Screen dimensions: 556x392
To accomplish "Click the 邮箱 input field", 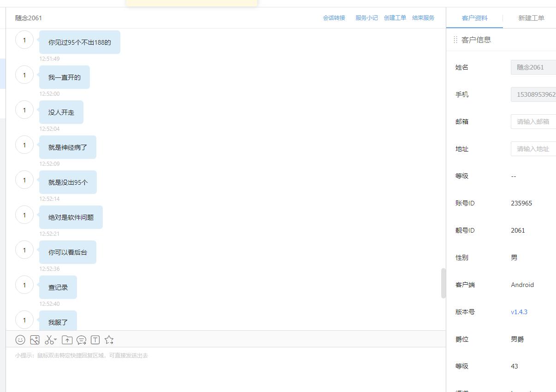I will [x=533, y=122].
